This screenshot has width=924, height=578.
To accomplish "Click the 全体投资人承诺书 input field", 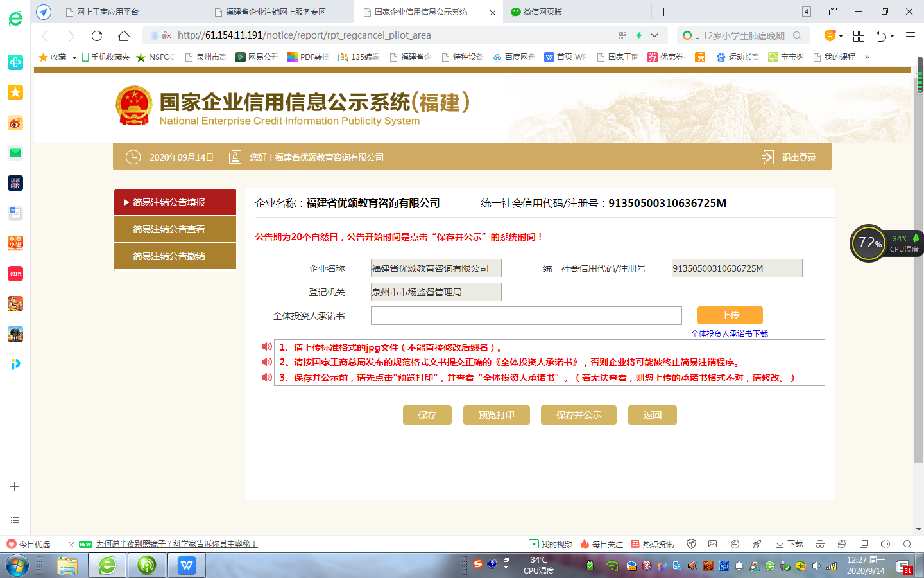I will tap(526, 316).
